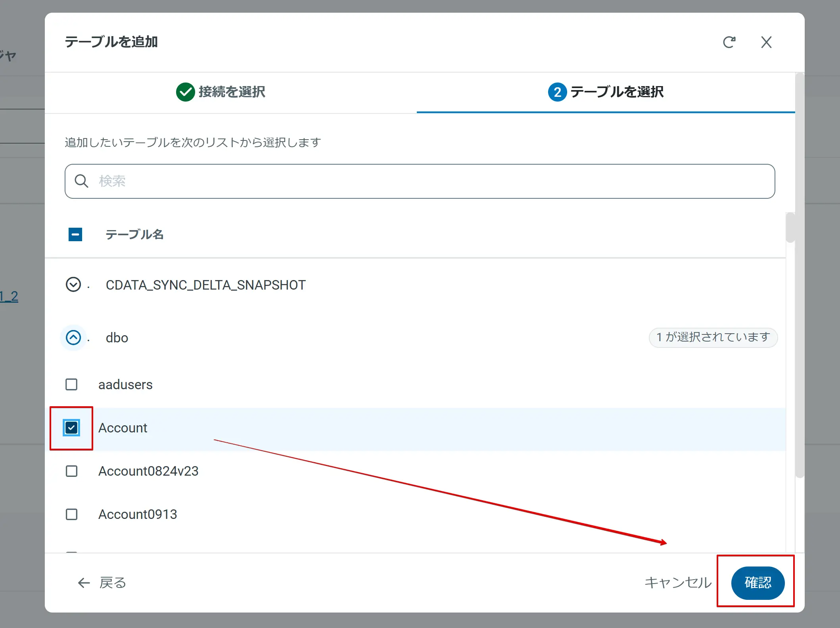Click the blue step 2 circle icon
Image resolution: width=840 pixels, height=628 pixels.
pyautogui.click(x=557, y=92)
